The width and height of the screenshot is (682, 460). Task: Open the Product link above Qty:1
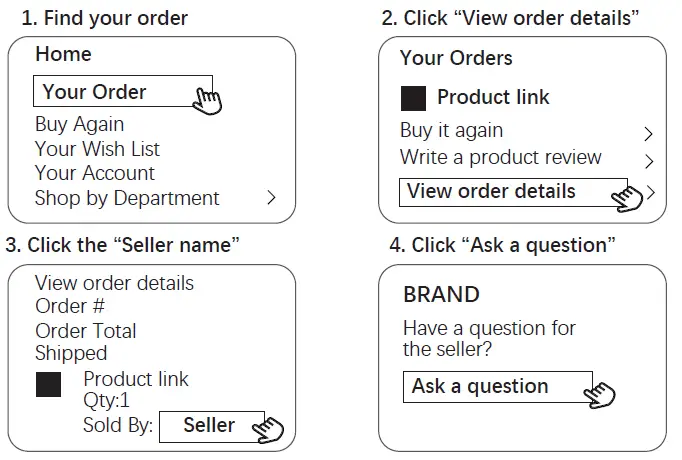pos(136,379)
